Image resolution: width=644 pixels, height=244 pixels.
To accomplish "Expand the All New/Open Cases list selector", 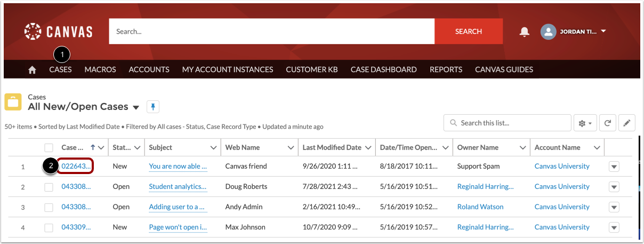I will tap(136, 107).
